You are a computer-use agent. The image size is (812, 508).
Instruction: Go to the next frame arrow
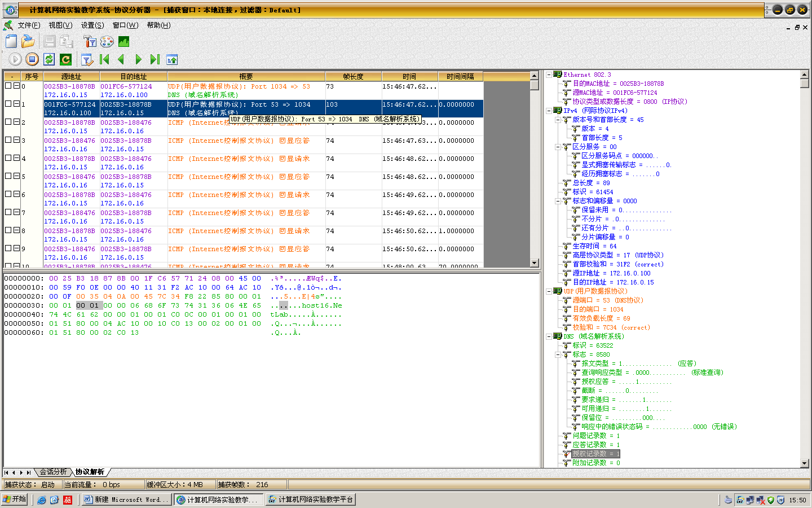pos(138,59)
